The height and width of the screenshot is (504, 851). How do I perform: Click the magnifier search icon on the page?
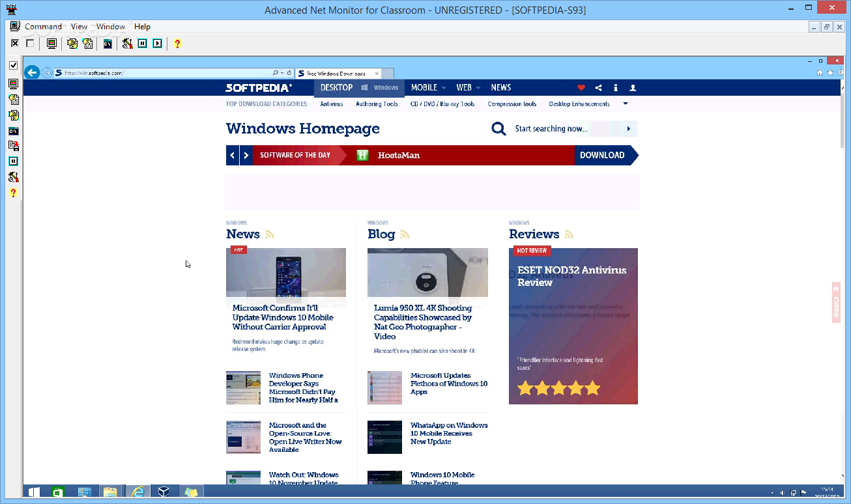pos(498,128)
